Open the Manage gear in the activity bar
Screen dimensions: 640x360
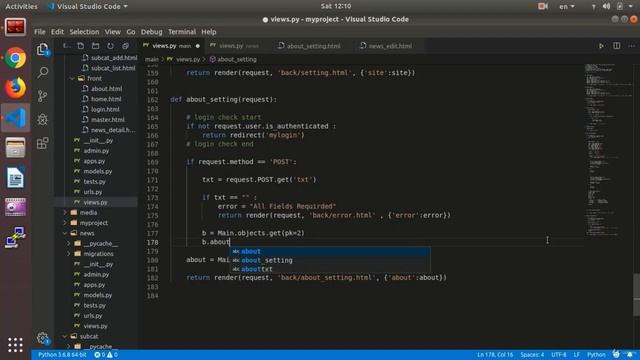click(42, 338)
